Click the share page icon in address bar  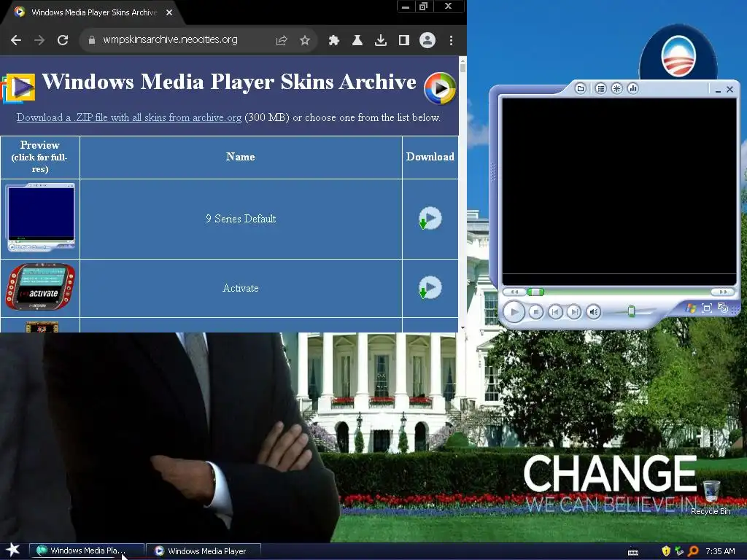point(282,41)
